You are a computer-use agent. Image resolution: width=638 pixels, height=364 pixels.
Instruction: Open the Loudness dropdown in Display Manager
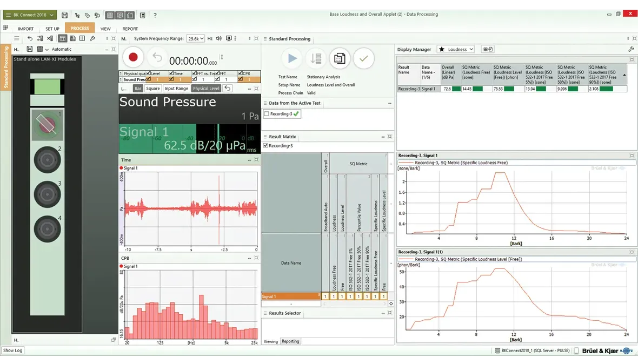point(456,49)
